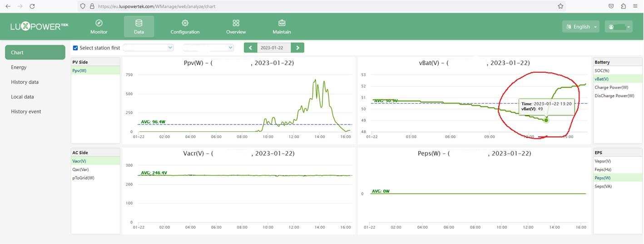Screen dimensions: 644x244
Task: Open History data in sidebar
Action: click(x=25, y=82)
